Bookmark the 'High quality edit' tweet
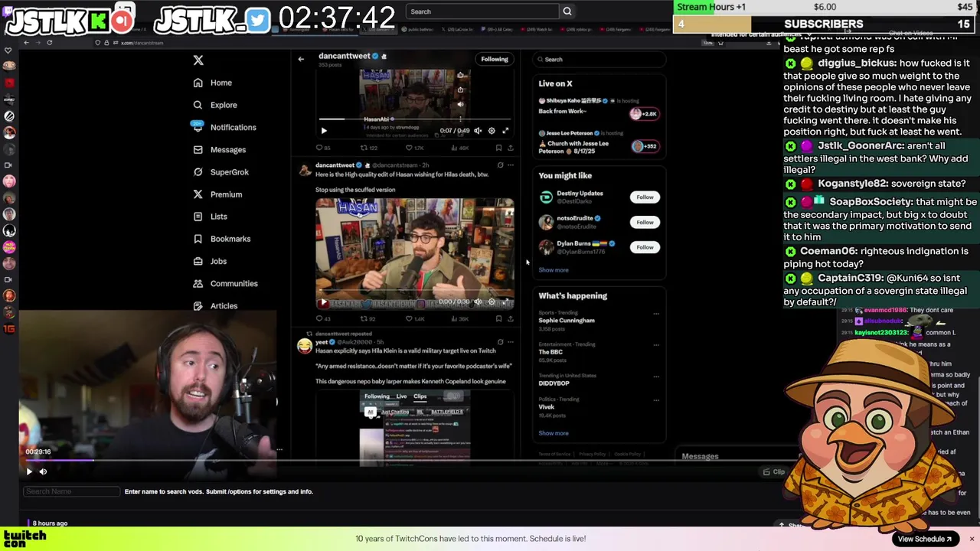This screenshot has width=980, height=551. [x=498, y=319]
